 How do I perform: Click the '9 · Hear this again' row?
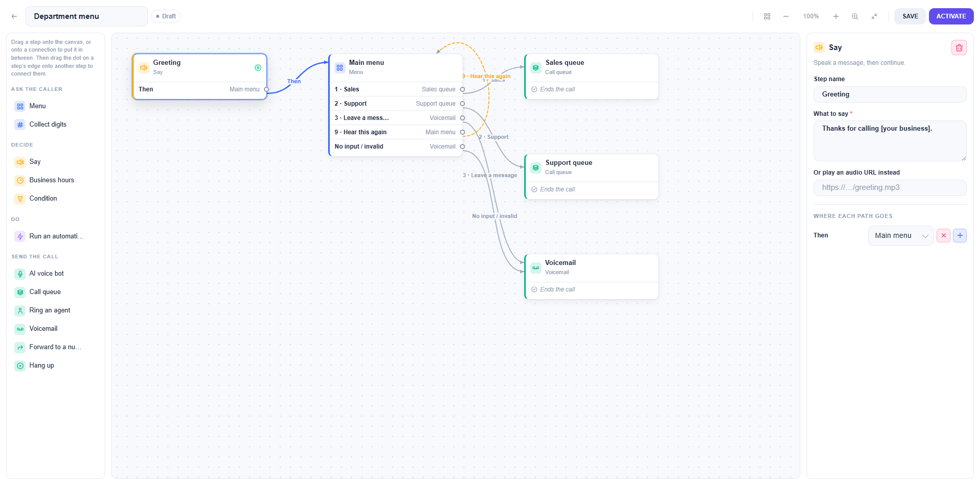coord(396,132)
